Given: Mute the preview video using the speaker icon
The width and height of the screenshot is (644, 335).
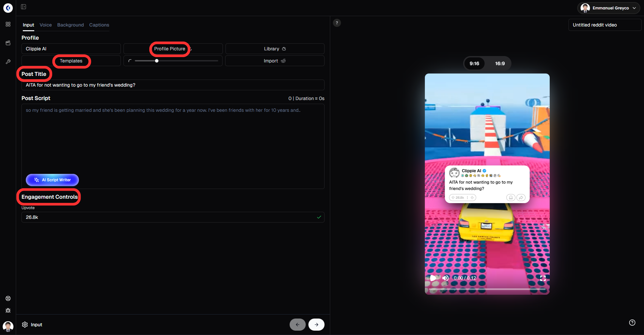Looking at the screenshot, I should (446, 278).
